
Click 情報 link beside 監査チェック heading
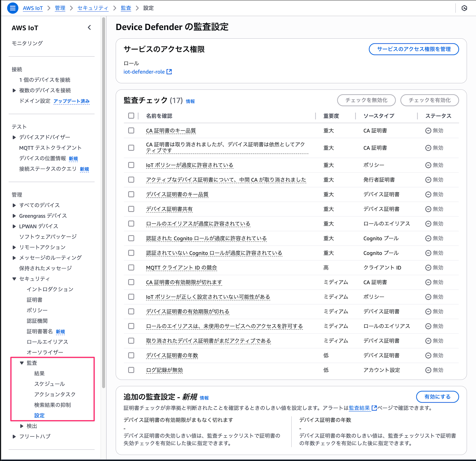[x=190, y=101]
